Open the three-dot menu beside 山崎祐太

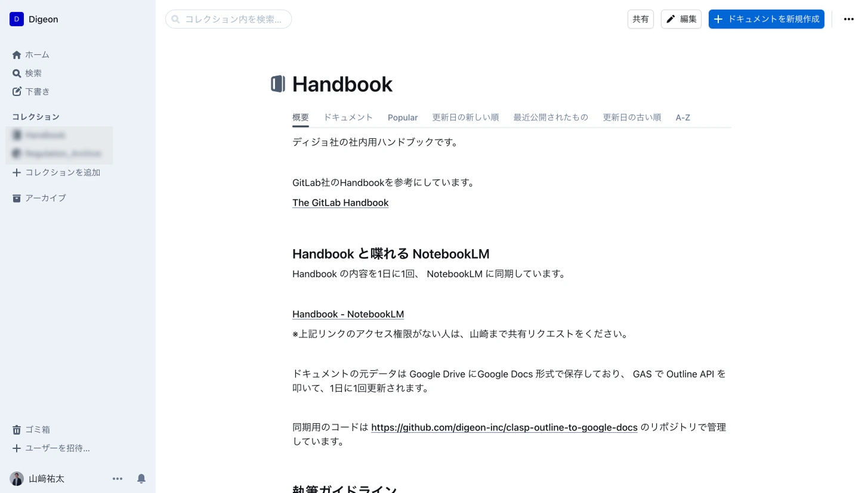118,479
